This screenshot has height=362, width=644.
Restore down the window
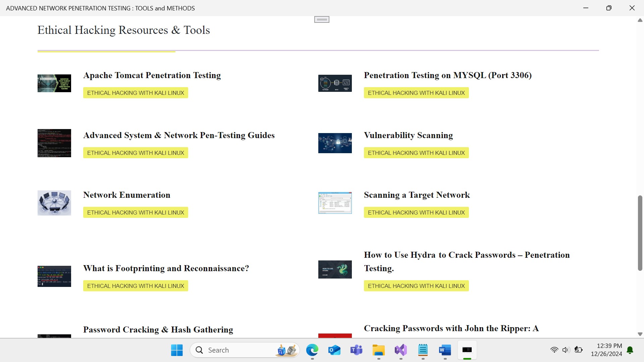pos(609,8)
